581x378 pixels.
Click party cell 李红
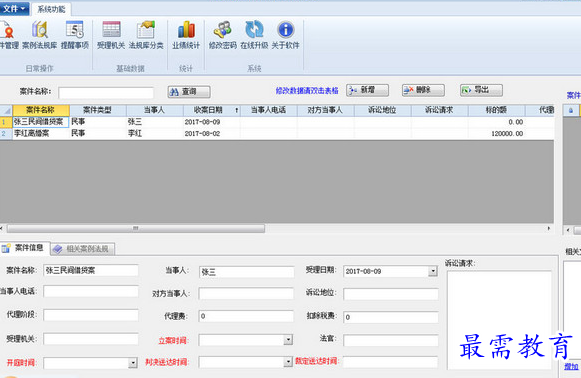[x=155, y=133]
